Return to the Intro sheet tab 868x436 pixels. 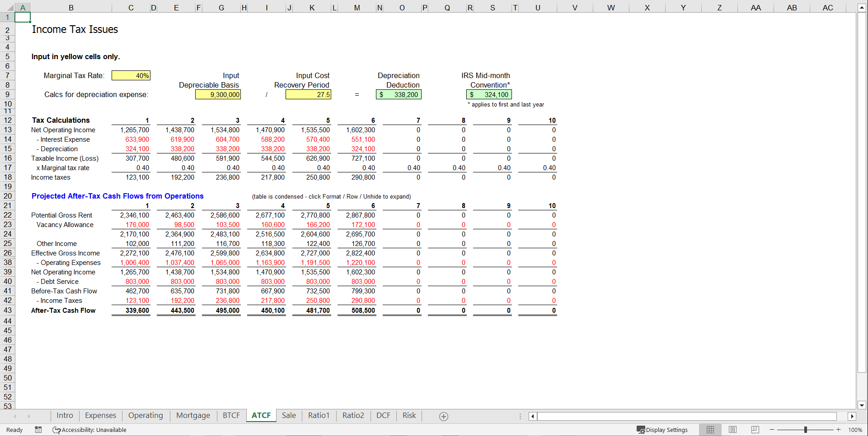pos(65,415)
